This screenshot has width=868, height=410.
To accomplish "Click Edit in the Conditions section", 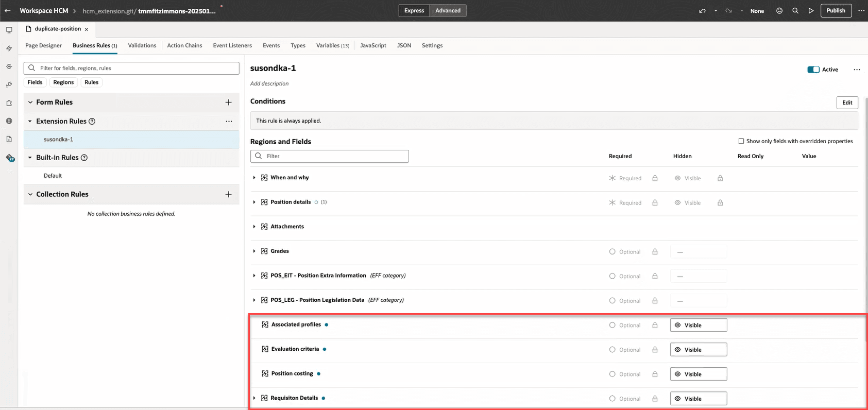I will 847,102.
